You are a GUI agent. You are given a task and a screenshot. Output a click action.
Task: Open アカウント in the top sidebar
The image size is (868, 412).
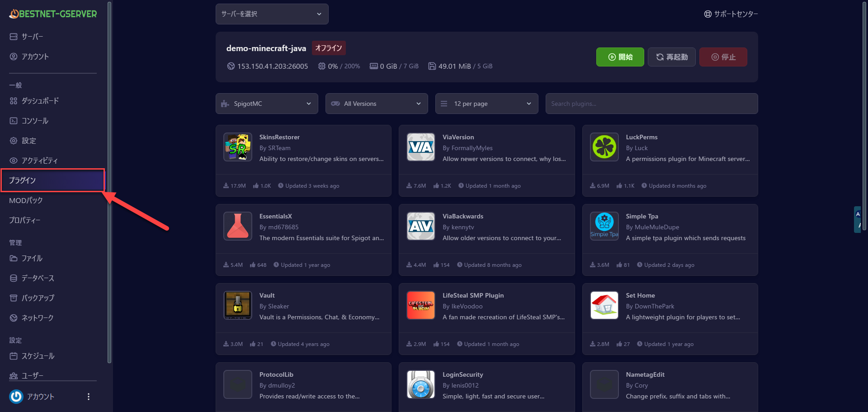click(29, 57)
